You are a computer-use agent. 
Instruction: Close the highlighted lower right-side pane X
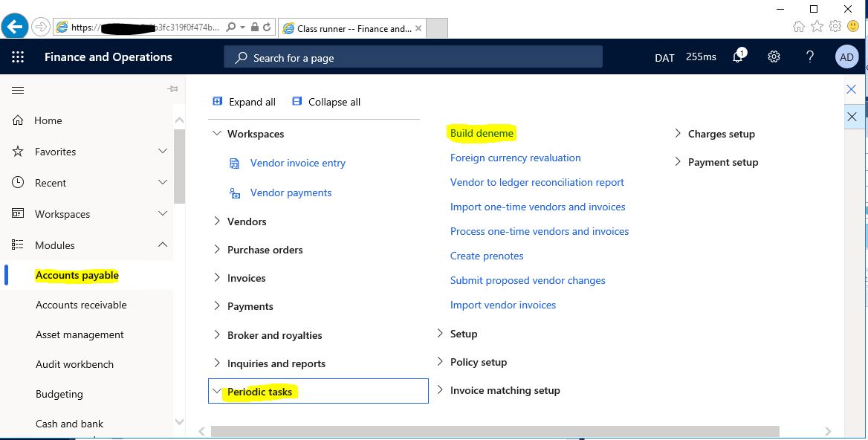pos(852,116)
